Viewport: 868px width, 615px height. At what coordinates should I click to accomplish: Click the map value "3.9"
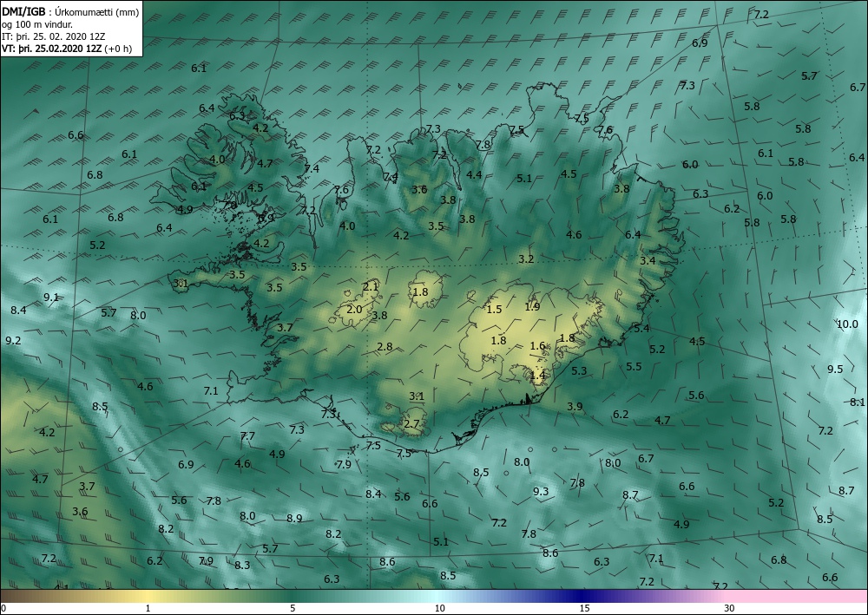[575, 406]
